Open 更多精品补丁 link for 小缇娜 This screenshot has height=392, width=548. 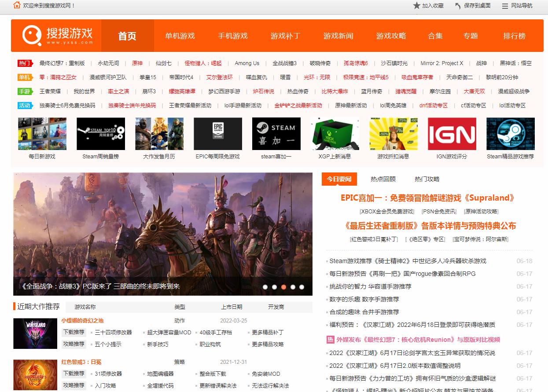[268, 333]
